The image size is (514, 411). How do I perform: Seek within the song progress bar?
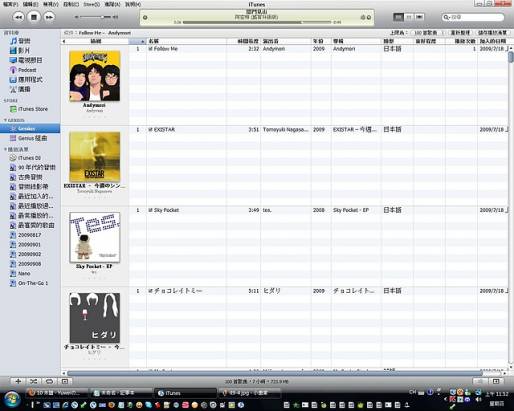(x=257, y=22)
